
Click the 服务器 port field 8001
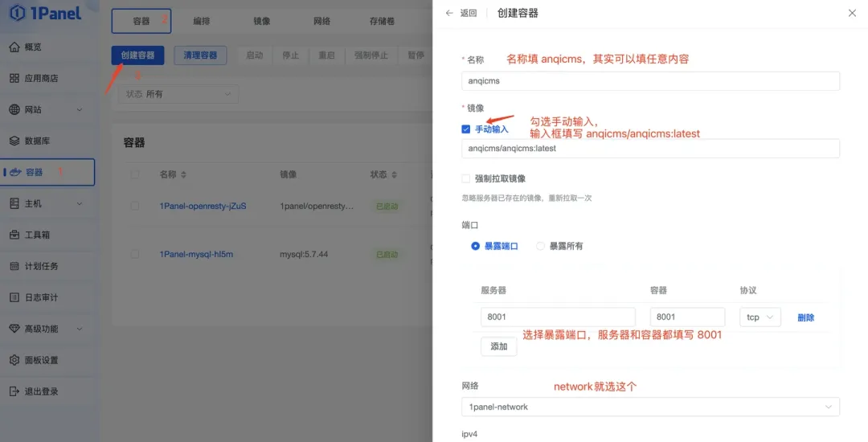point(558,317)
